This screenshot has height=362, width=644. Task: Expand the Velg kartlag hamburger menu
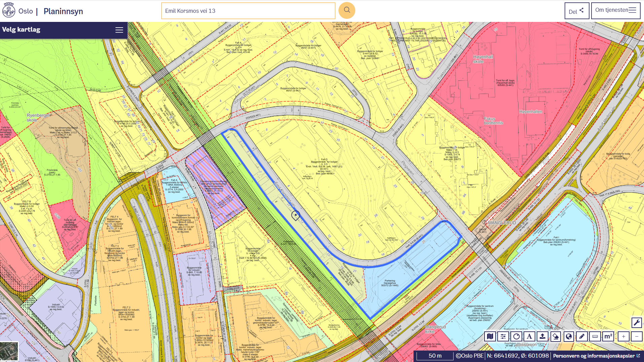(x=119, y=30)
